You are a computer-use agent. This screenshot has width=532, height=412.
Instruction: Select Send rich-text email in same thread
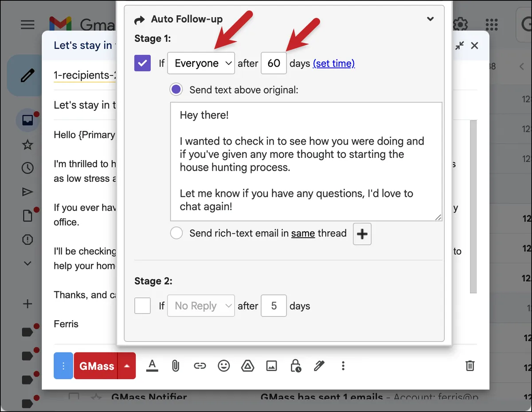tap(176, 233)
